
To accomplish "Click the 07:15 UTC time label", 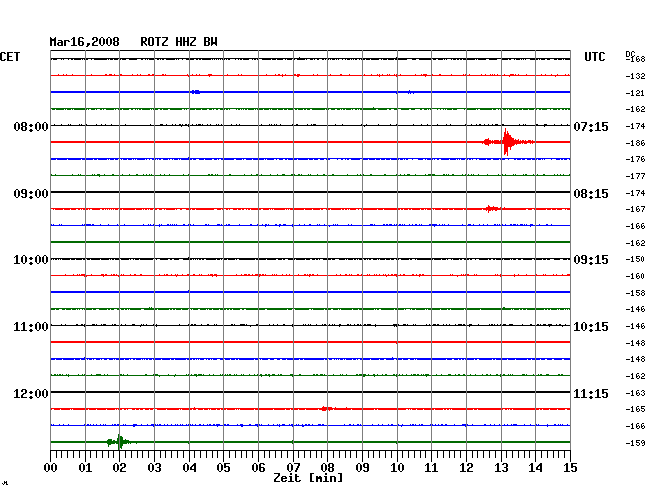I will 591,126.
